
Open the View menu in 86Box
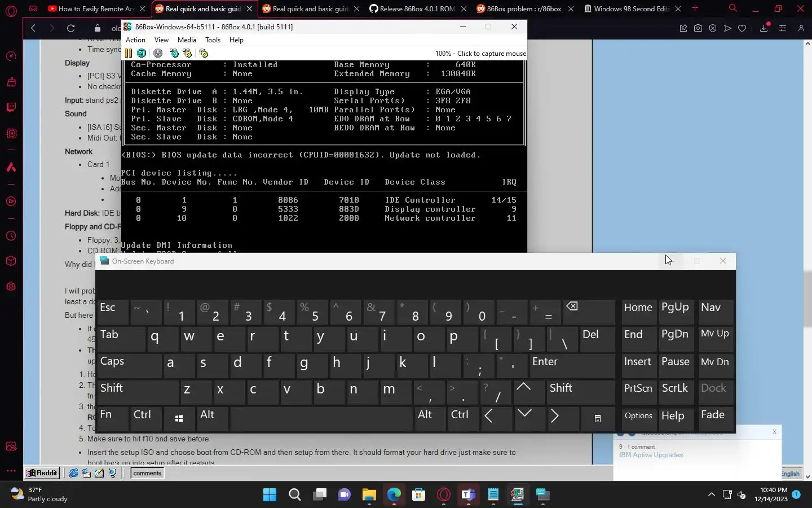click(161, 40)
